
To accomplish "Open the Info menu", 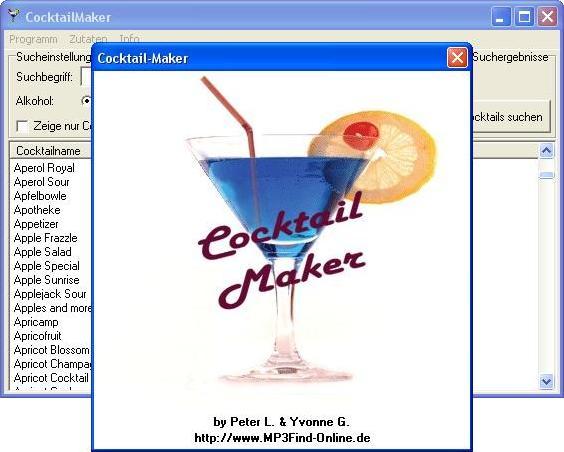I will point(129,38).
